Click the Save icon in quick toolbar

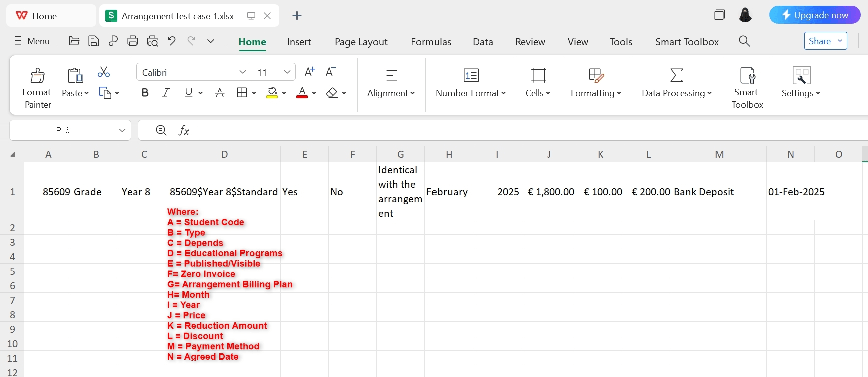click(93, 41)
